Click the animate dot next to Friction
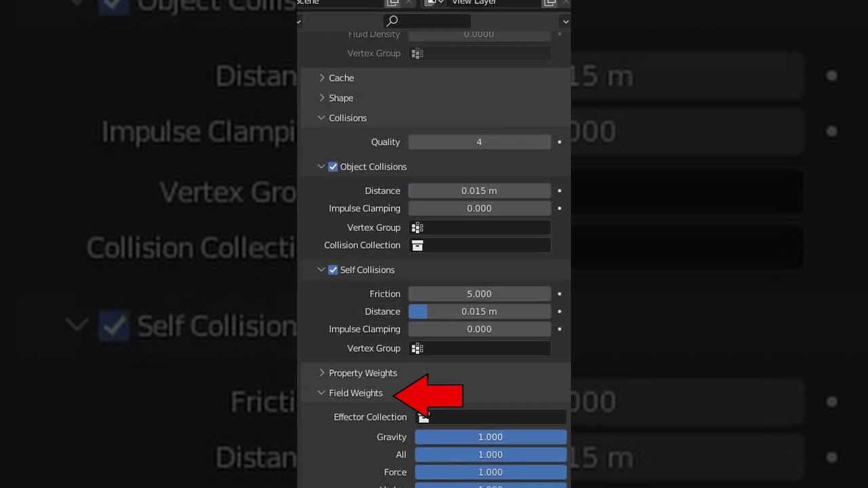Image resolution: width=868 pixels, height=488 pixels. click(x=559, y=294)
